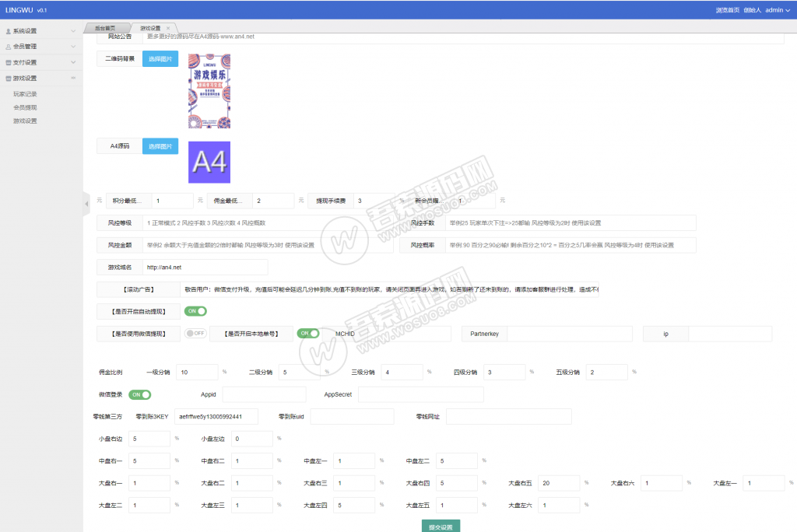
Task: Click the 中盘左二 value field
Action: [457, 461]
